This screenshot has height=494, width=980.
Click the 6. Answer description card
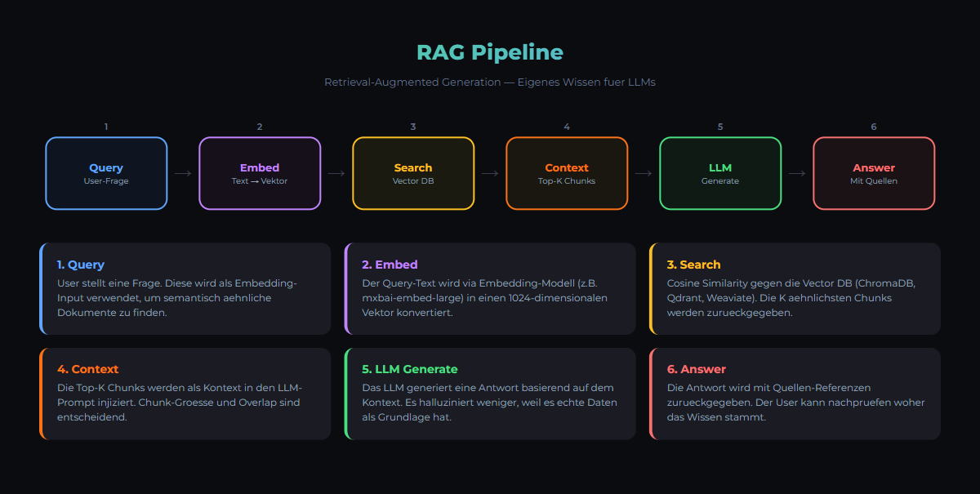click(795, 394)
